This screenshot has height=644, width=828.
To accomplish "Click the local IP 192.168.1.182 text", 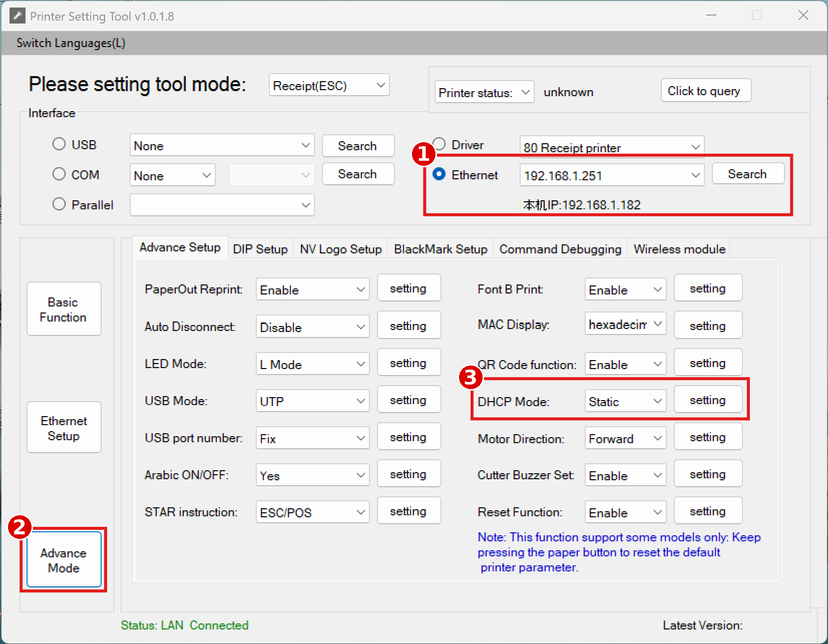I will coord(582,205).
